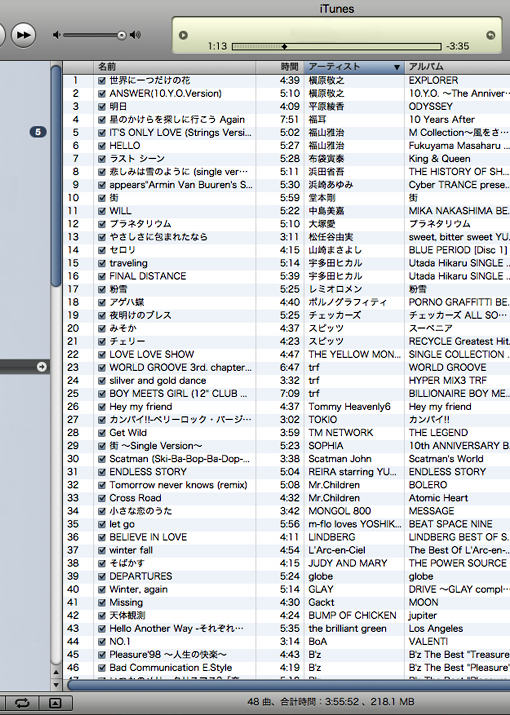Uncheck the checkbox for ANSWER(10.Y.O.Version)
The image size is (510, 715).
[102, 94]
